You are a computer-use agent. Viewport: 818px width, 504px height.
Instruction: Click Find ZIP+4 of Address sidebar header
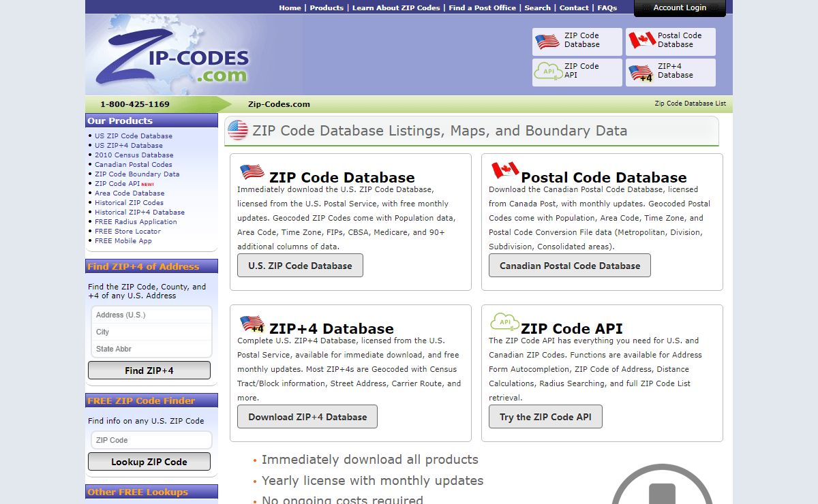(152, 266)
